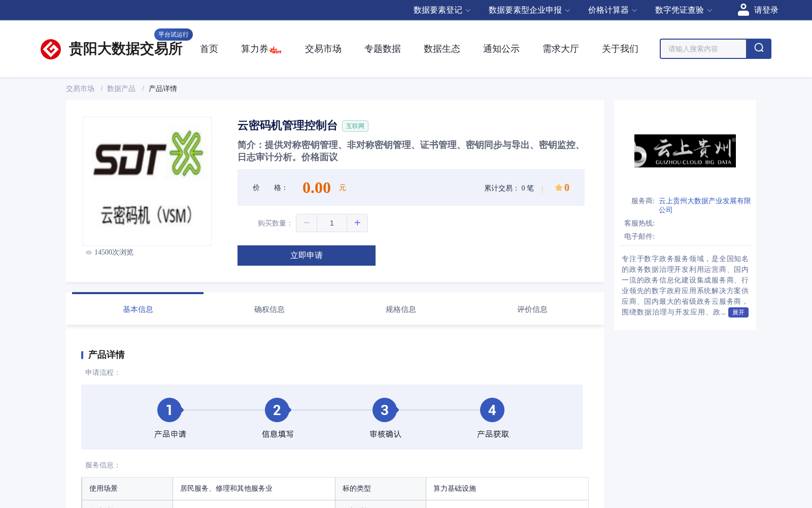Click the 客服热线 label
812x508 pixels.
pyautogui.click(x=639, y=223)
